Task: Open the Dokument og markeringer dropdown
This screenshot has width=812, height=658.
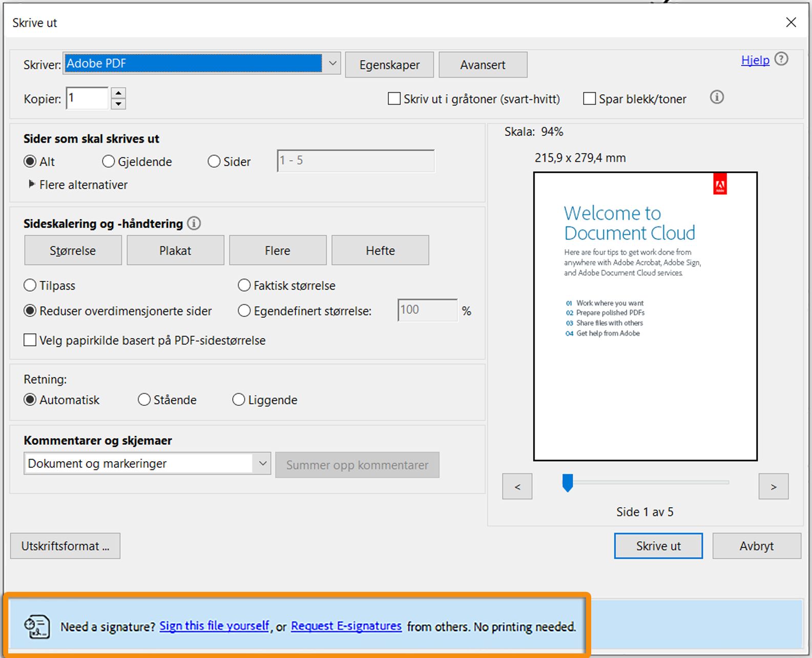Action: click(147, 463)
